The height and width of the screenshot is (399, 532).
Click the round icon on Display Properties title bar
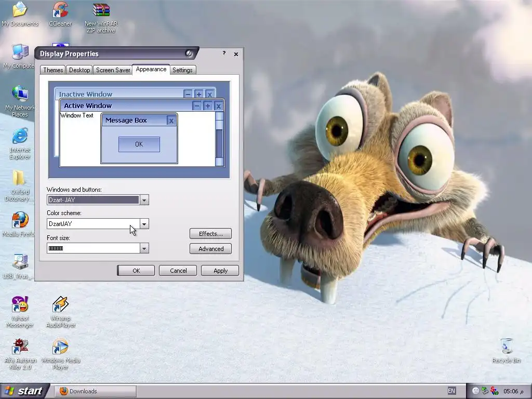[x=189, y=54]
